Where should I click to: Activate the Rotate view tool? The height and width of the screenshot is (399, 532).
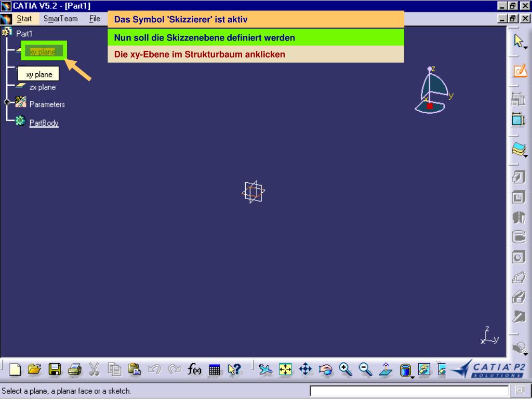(325, 369)
